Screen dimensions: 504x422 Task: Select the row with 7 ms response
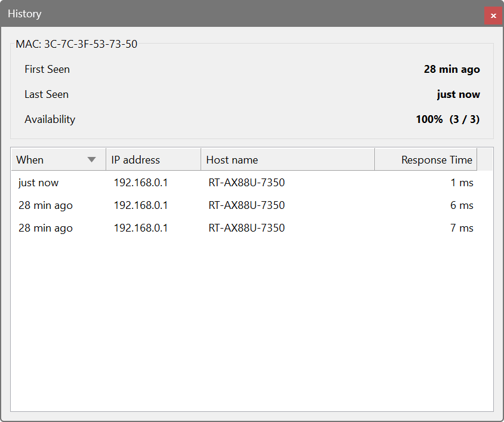[x=252, y=228]
